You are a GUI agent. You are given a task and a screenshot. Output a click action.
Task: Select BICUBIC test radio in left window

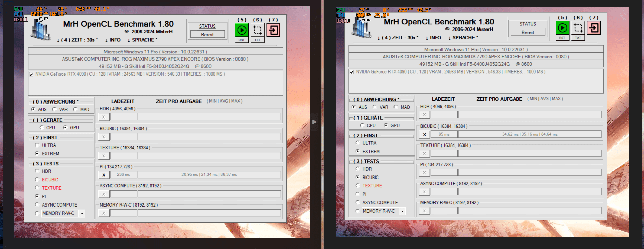click(37, 179)
